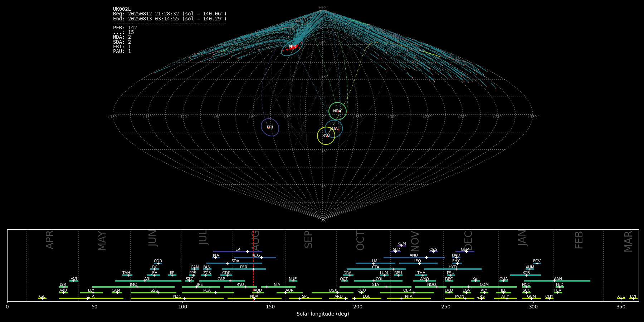Click the COM shower bar in timeline

483,287
